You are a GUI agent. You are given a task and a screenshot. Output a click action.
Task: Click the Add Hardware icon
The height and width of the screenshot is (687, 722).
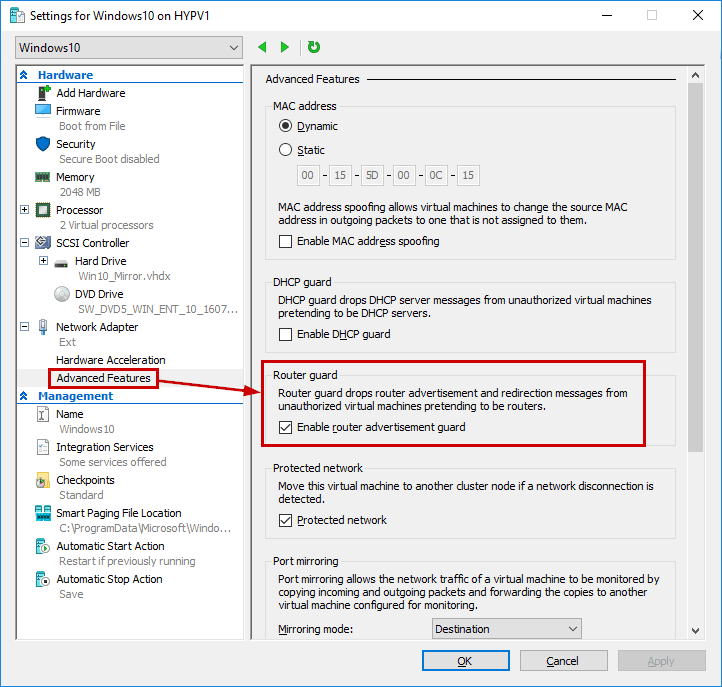point(43,93)
